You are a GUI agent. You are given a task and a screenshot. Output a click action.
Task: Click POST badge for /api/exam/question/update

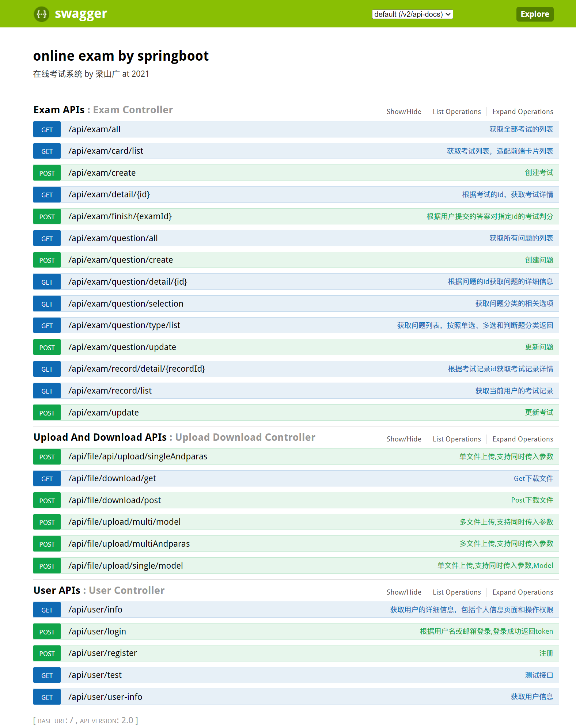(47, 348)
